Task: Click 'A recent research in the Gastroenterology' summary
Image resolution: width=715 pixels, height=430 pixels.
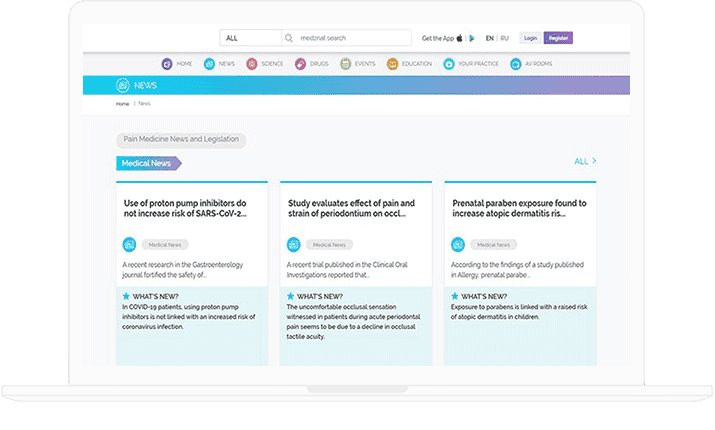Action: (183, 270)
